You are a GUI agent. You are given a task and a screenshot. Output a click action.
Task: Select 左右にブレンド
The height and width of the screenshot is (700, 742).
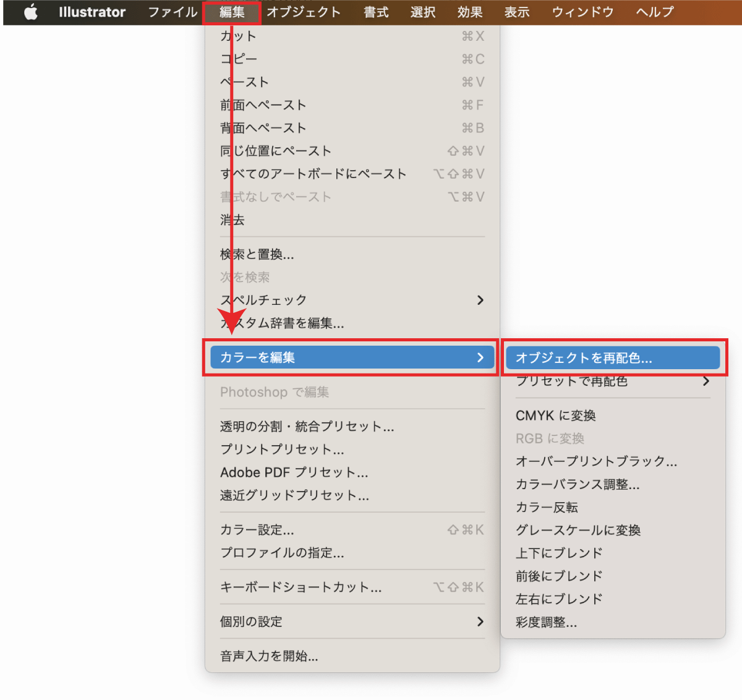pyautogui.click(x=613, y=599)
